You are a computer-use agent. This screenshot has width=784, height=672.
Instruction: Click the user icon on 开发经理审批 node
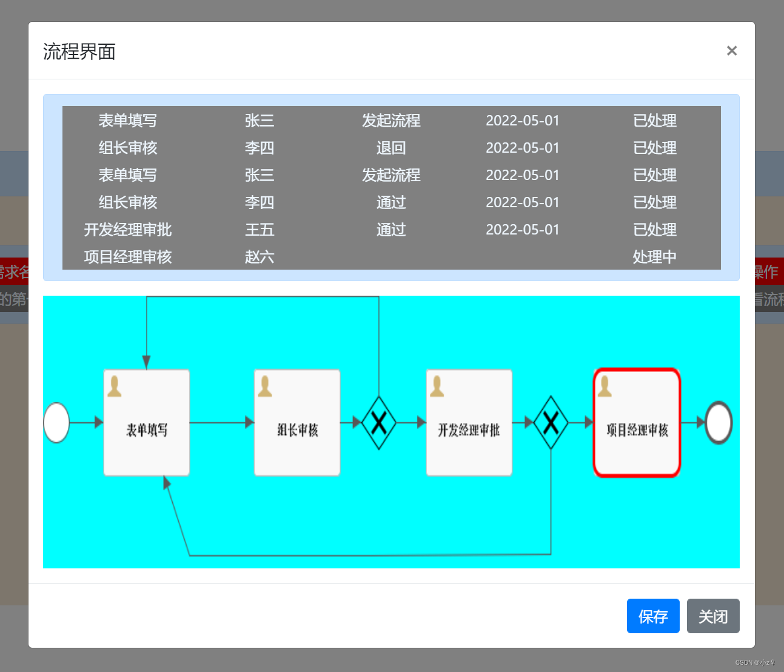[x=437, y=386]
